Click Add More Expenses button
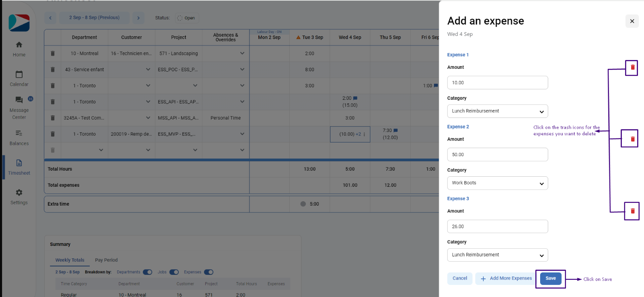The image size is (644, 297). tap(506, 278)
